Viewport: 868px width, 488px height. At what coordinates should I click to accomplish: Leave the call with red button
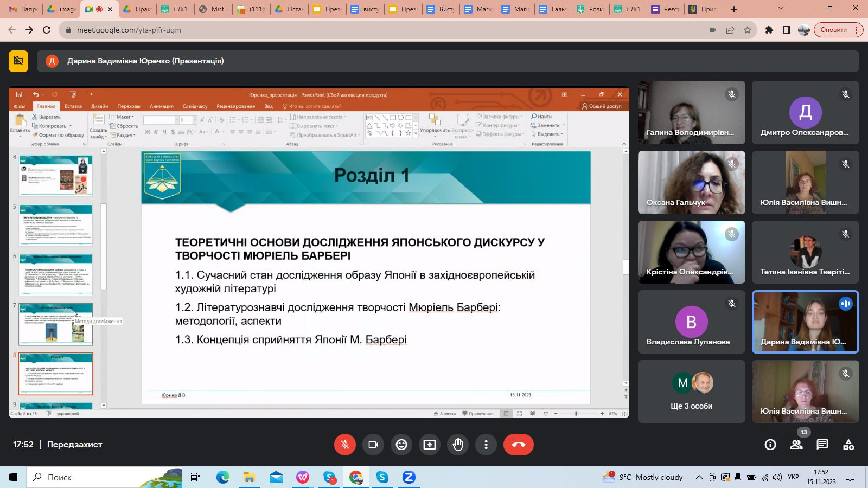coord(518,445)
